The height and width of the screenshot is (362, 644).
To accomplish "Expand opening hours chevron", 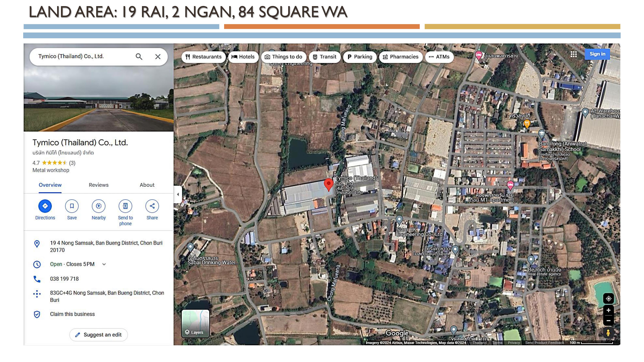I will point(104,264).
